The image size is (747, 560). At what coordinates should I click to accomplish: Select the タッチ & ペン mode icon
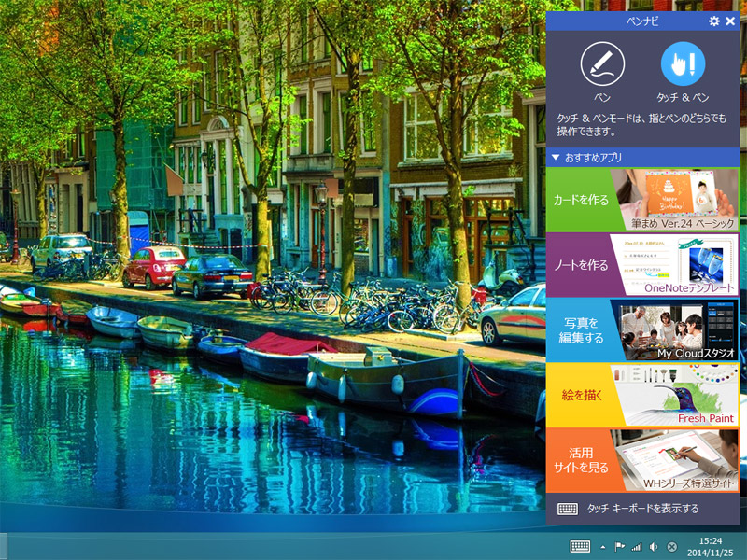683,65
